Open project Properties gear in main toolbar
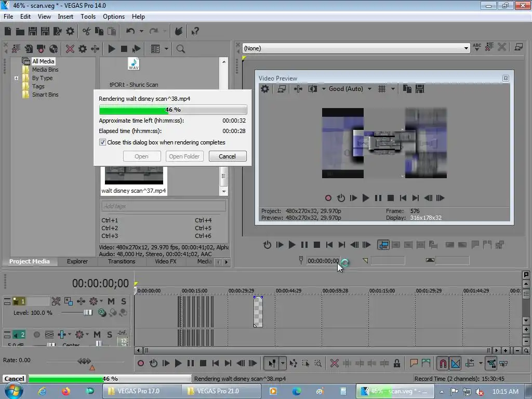Viewport: 532px width, 399px height. point(70,32)
